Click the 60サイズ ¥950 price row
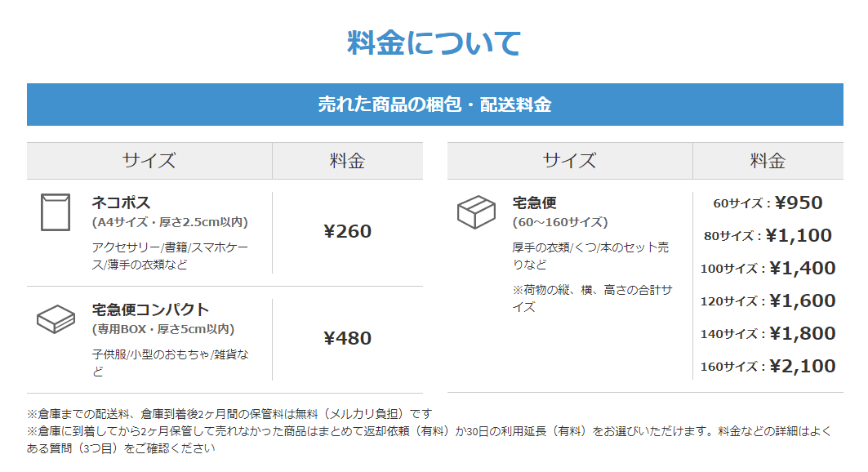868x472 pixels. (768, 203)
